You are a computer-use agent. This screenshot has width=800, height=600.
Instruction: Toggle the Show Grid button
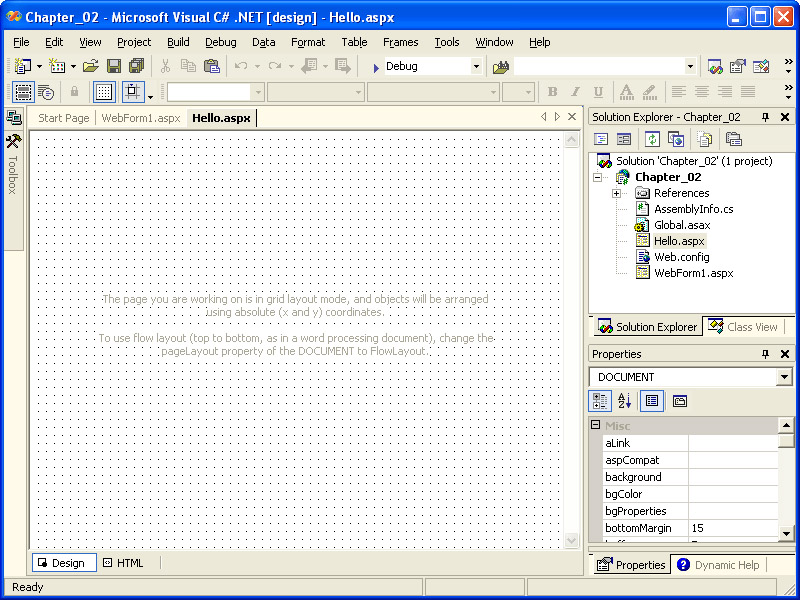pyautogui.click(x=104, y=92)
